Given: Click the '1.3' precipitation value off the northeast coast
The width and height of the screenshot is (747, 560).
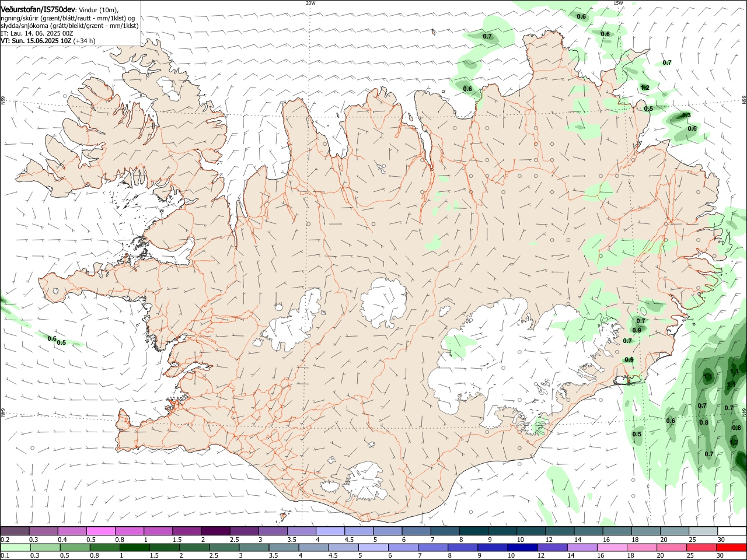Looking at the screenshot, I should (x=686, y=116).
